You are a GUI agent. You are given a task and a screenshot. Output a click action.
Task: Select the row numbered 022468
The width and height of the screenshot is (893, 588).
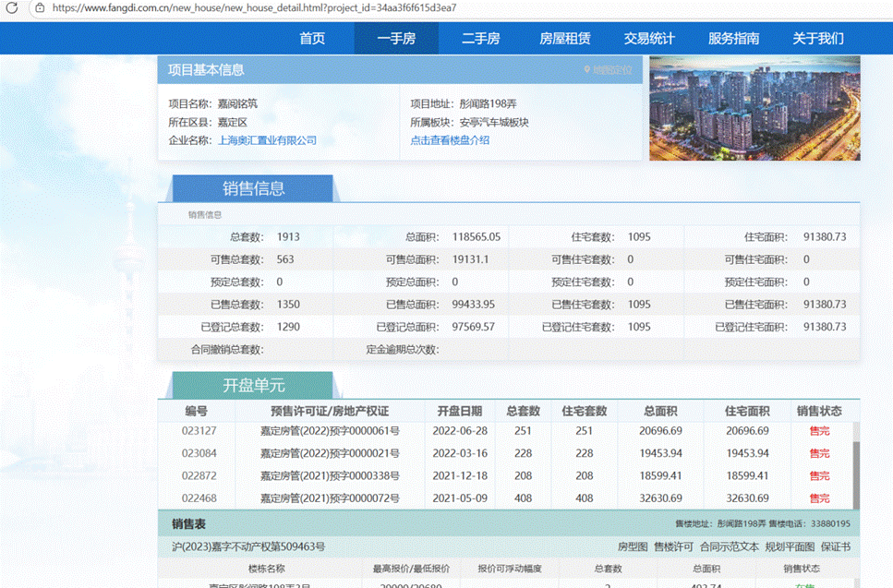199,498
